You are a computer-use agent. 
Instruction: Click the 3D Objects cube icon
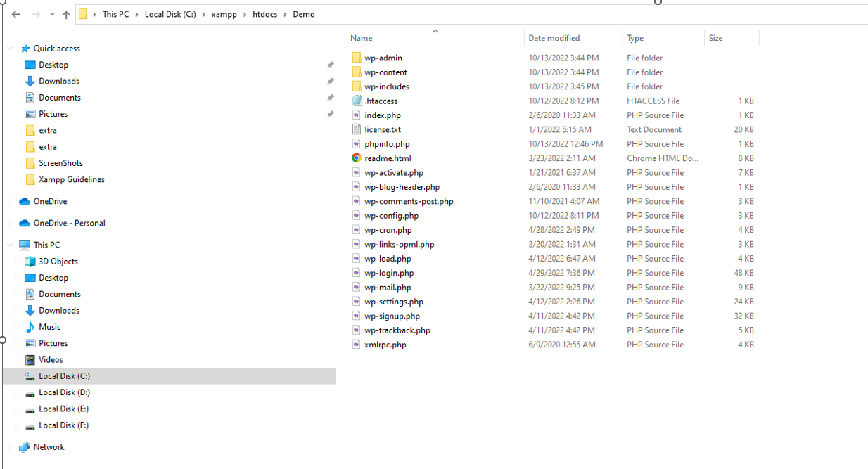[30, 261]
